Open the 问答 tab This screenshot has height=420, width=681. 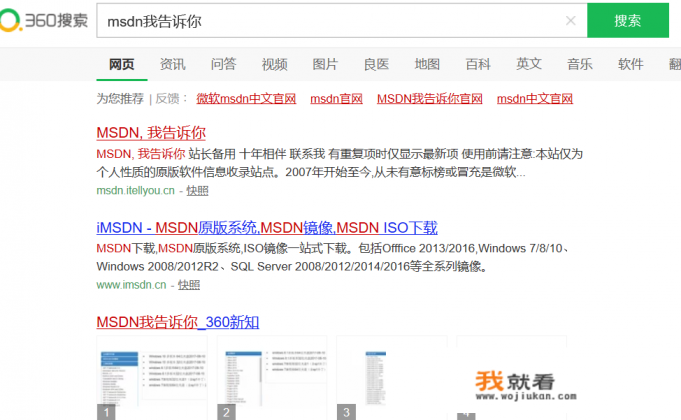(x=224, y=64)
